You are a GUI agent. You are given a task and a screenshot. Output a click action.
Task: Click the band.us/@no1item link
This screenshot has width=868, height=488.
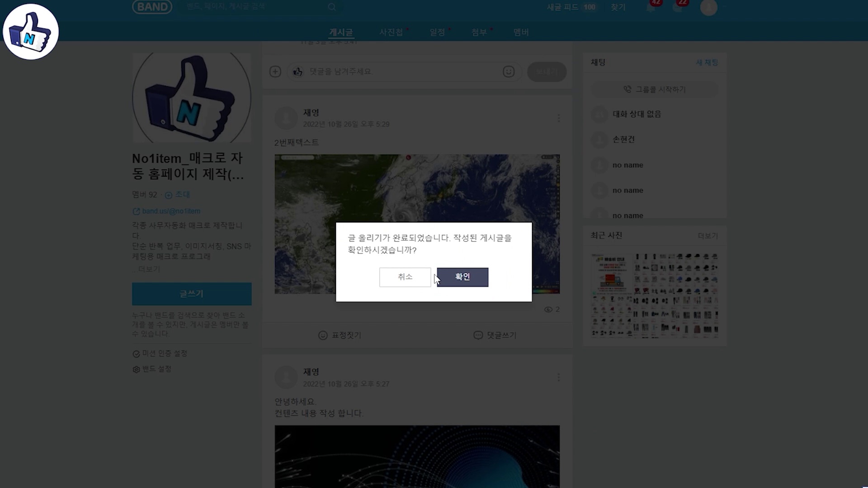171,211
